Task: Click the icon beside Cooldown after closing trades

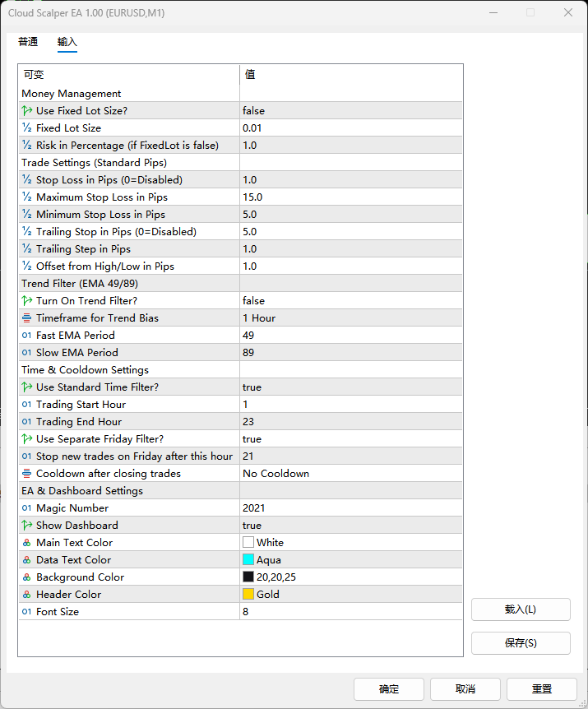Action: tap(27, 473)
